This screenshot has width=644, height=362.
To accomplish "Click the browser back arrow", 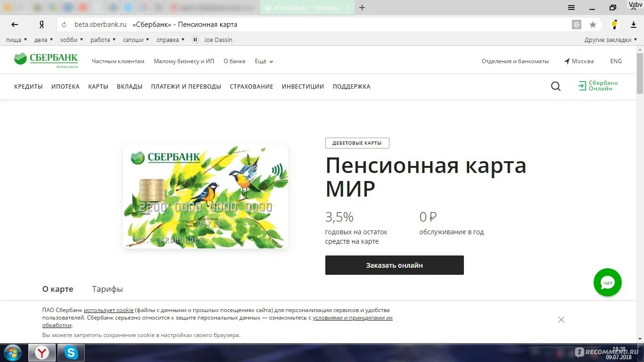I will pyautogui.click(x=15, y=25).
